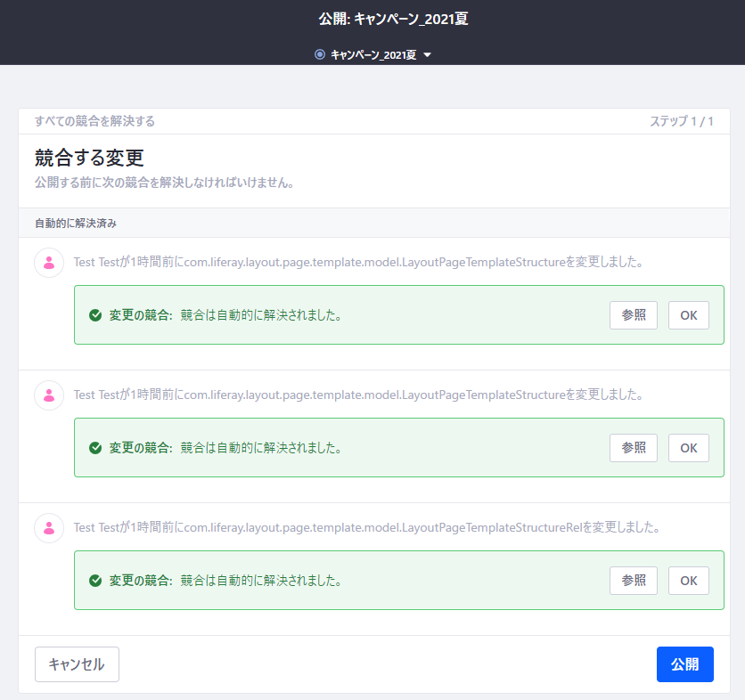The image size is (745, 700).
Task: Click the green check icon in the first conflict alert
Action: [x=95, y=315]
